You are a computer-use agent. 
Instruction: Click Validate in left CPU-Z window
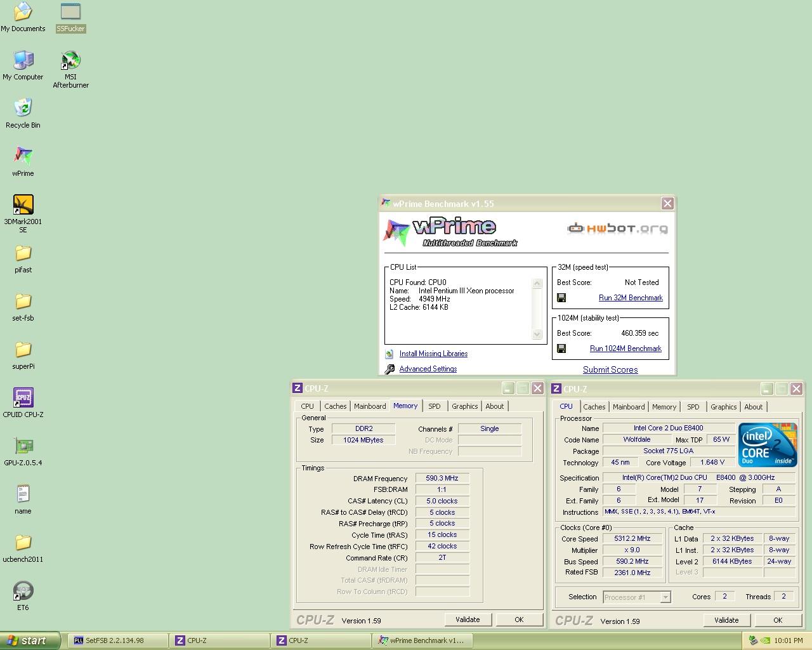[x=468, y=620]
